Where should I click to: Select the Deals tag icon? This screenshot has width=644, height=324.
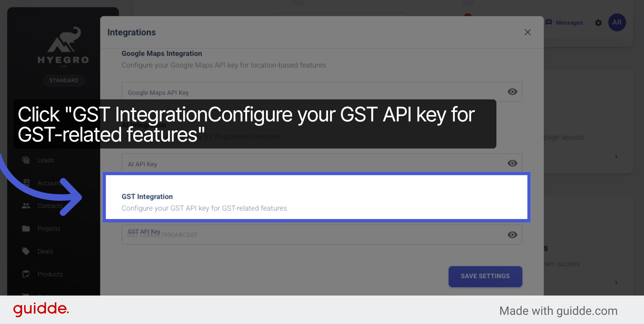click(26, 251)
